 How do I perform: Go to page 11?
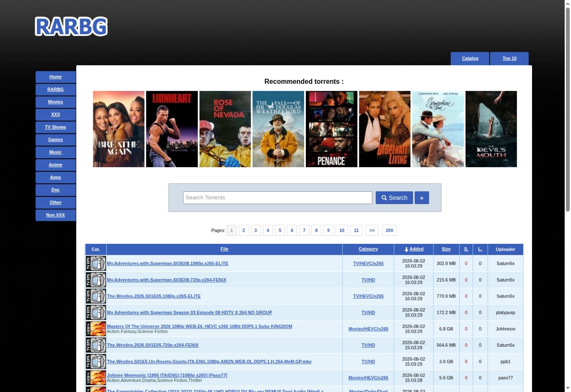pyautogui.click(x=356, y=230)
